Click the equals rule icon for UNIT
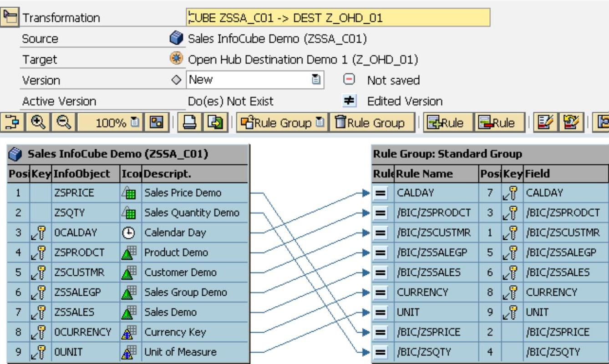The width and height of the screenshot is (609, 364). point(381,312)
